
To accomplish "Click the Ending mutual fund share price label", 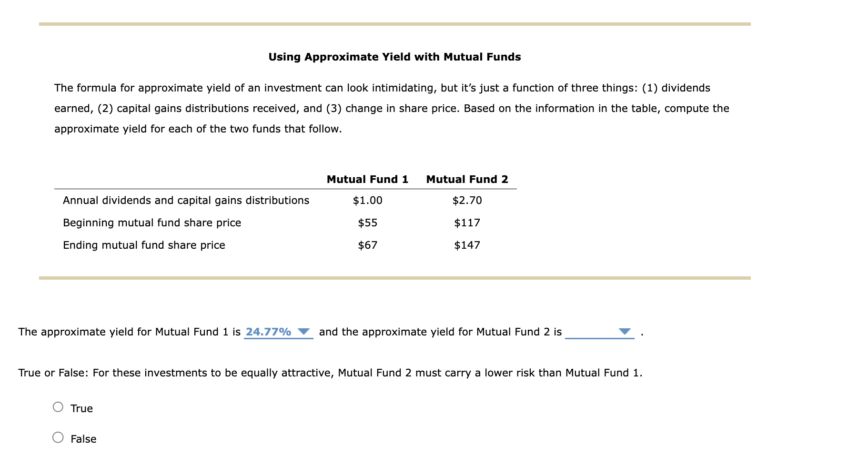I will tap(144, 245).
